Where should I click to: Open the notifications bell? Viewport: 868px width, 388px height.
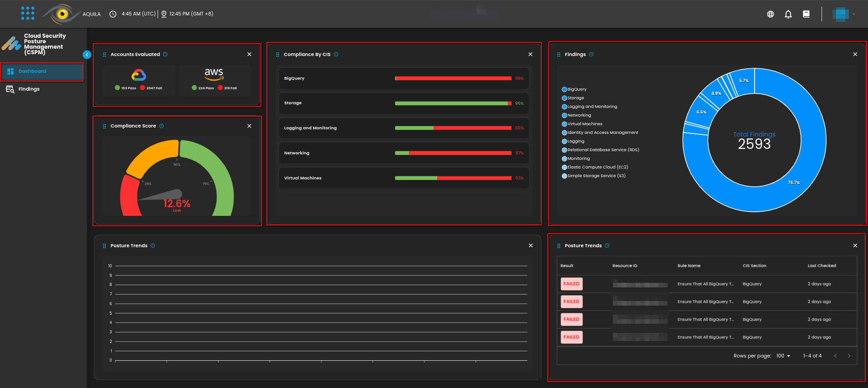click(788, 14)
